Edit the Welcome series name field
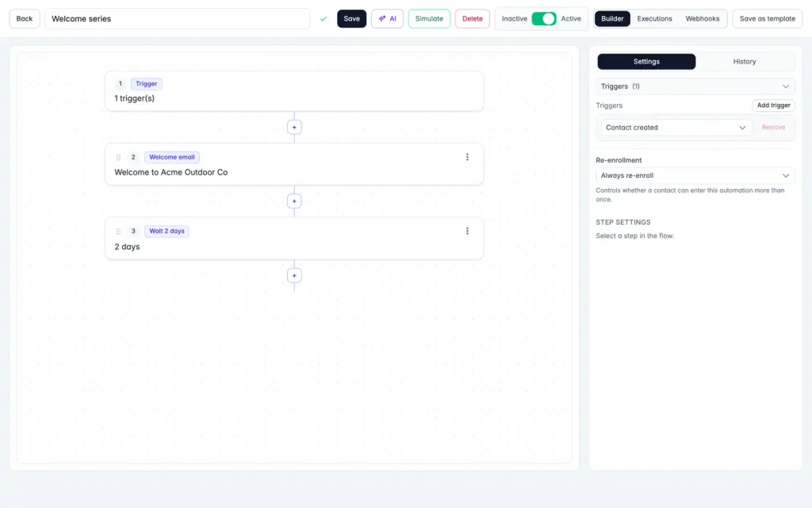Image resolution: width=812 pixels, height=508 pixels. point(177,19)
